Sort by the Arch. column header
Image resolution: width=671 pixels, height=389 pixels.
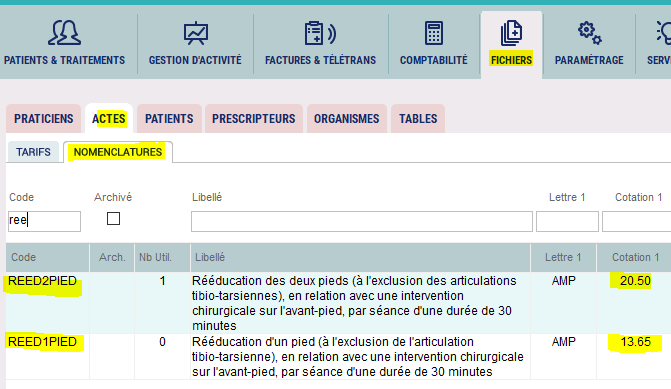pos(112,257)
